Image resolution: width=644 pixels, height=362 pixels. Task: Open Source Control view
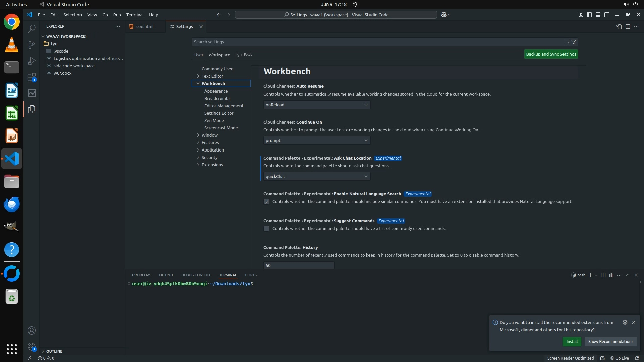pyautogui.click(x=32, y=45)
